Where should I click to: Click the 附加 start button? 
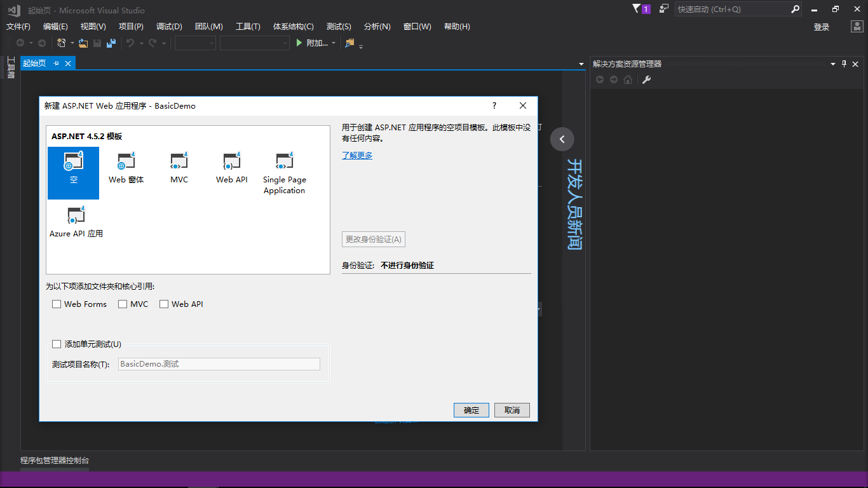click(x=313, y=43)
